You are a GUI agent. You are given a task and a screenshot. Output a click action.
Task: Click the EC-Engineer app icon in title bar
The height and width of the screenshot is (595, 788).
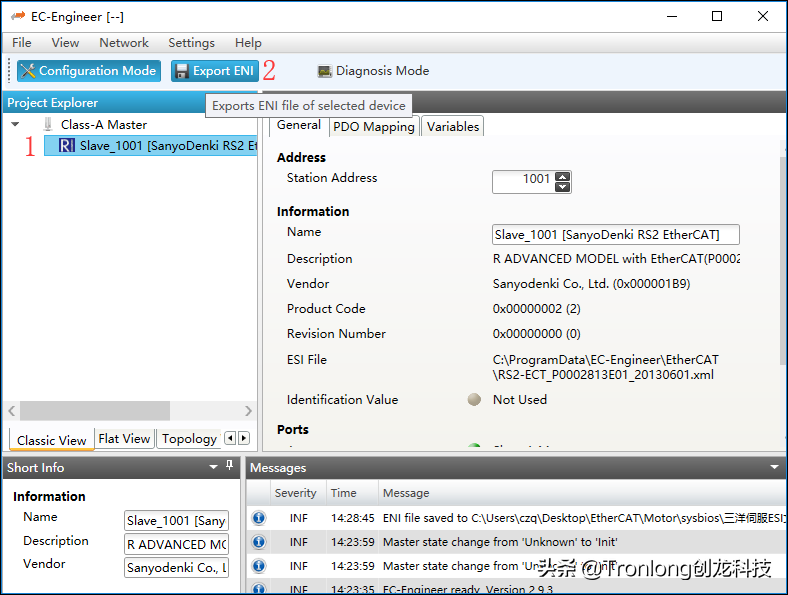(x=18, y=16)
